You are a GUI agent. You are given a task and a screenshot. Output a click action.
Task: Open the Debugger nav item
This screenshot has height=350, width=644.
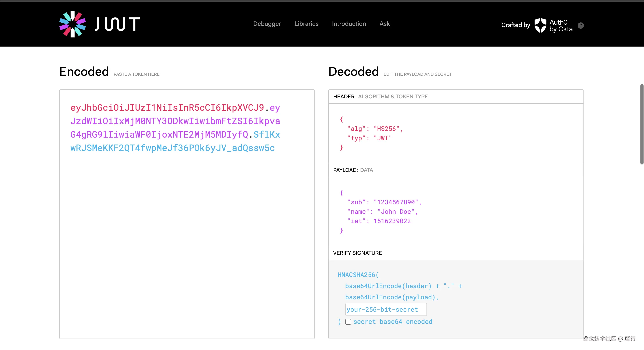pos(267,24)
